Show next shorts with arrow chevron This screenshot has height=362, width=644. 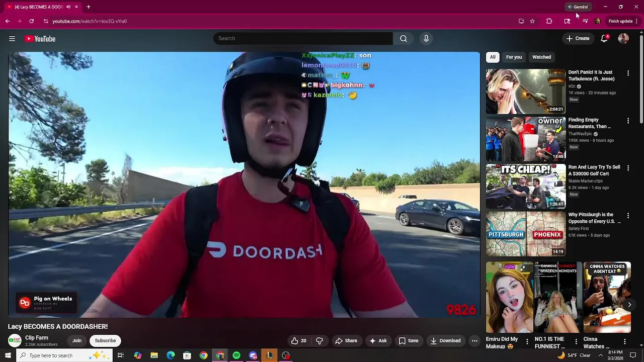pos(629,305)
